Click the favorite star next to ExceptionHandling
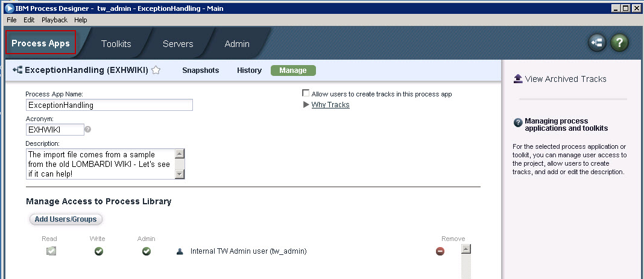This screenshot has width=644, height=279. click(x=156, y=71)
